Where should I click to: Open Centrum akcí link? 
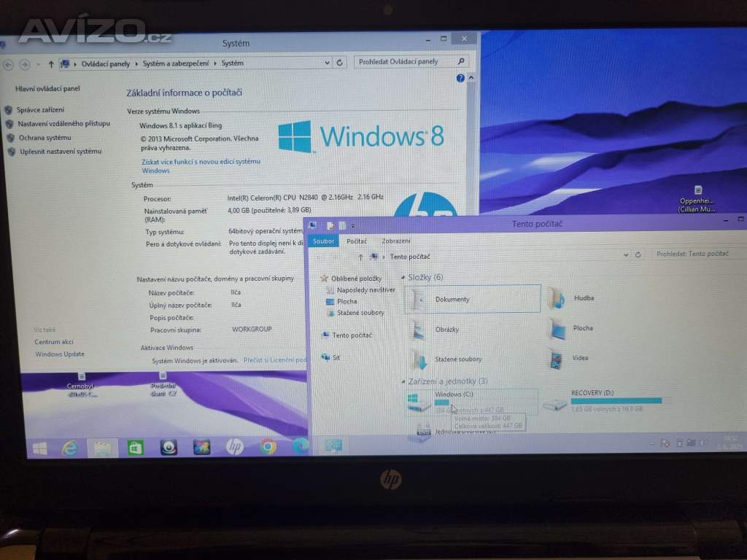tap(54, 342)
